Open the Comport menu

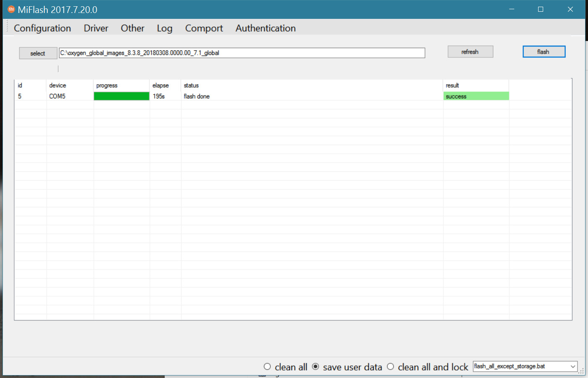pos(204,28)
